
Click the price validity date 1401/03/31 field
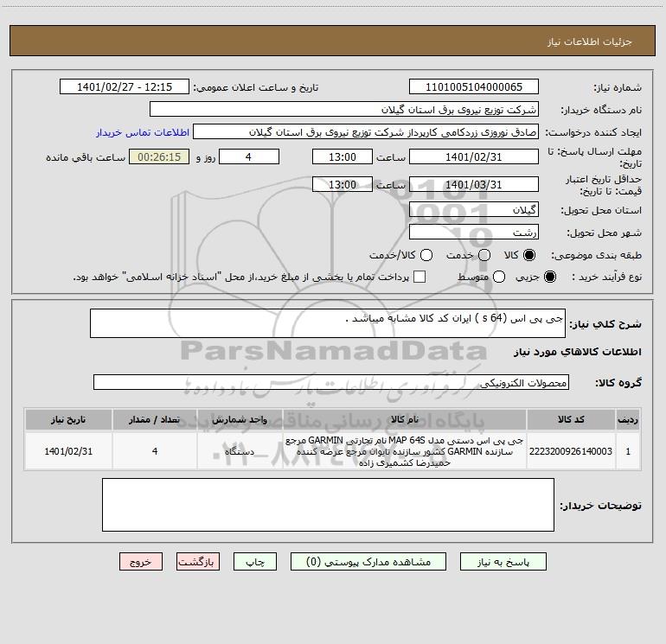(474, 185)
